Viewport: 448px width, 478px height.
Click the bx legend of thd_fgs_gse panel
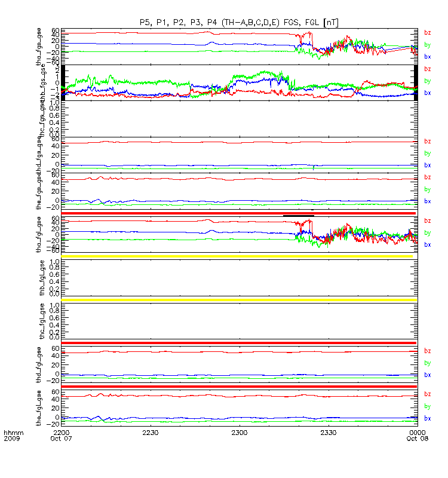coord(428,165)
